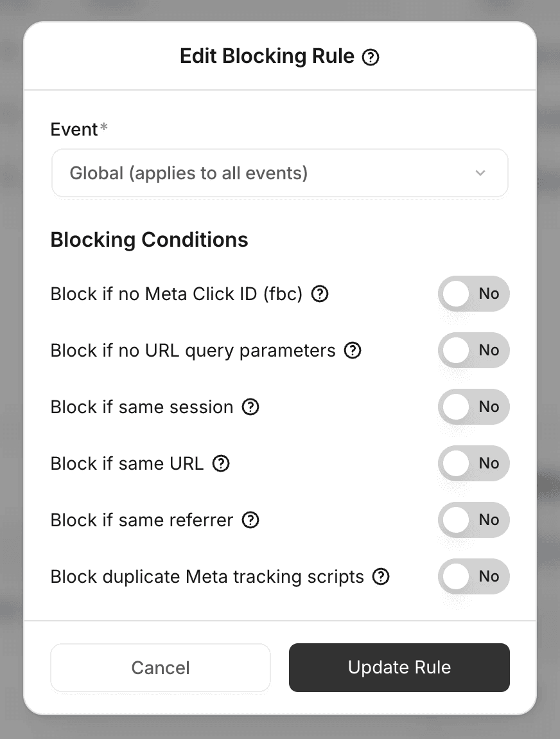Image resolution: width=560 pixels, height=739 pixels.
Task: Toggle Block if same session to Yes
Action: click(474, 407)
